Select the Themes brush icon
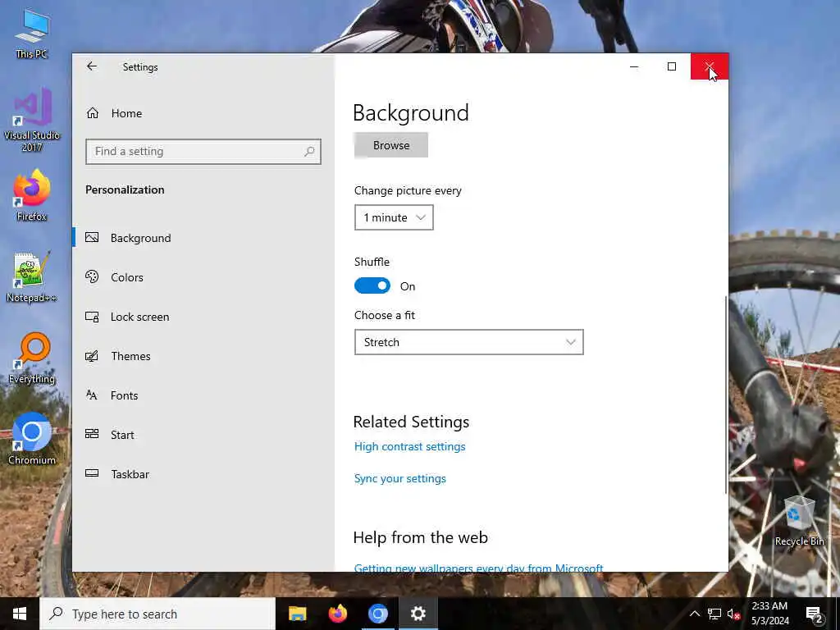 pyautogui.click(x=92, y=356)
